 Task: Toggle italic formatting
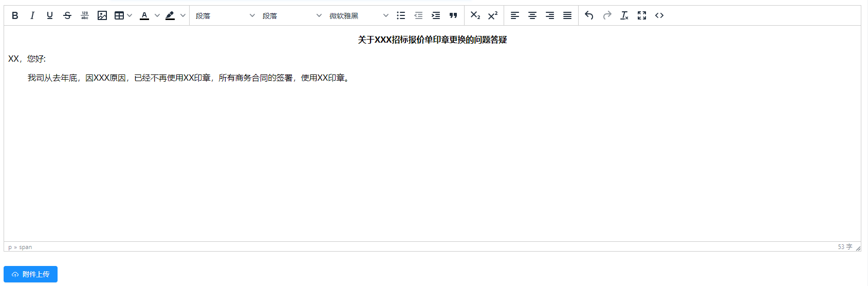(32, 15)
